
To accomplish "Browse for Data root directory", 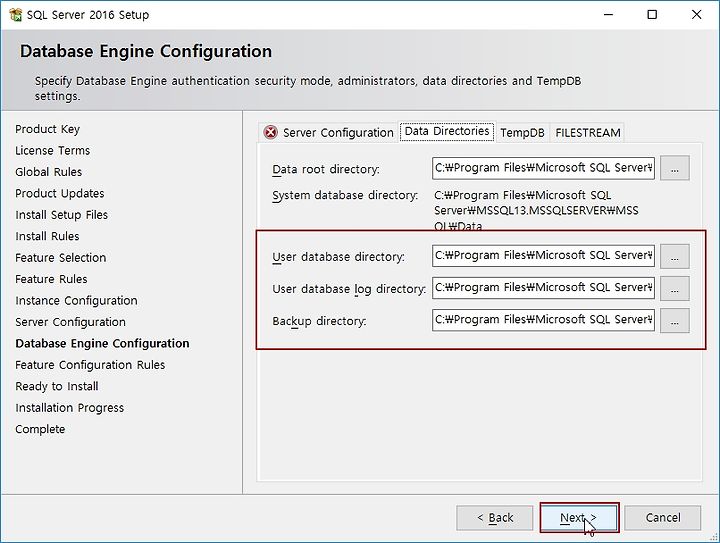I will [x=675, y=168].
